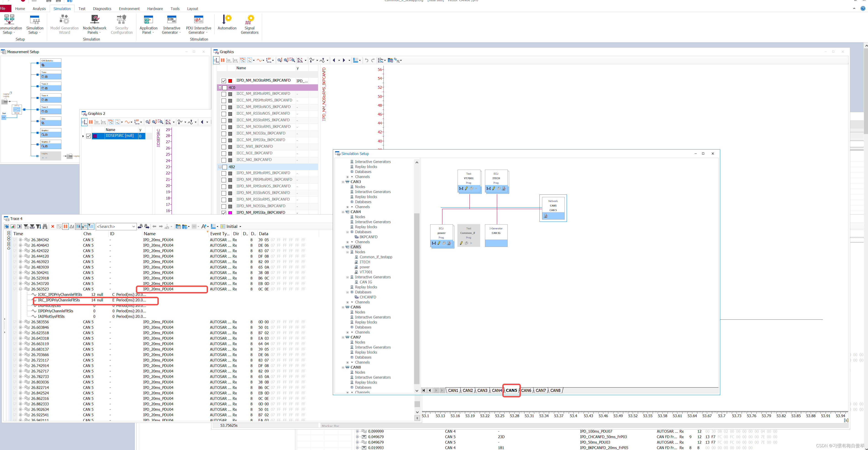868x450 pixels.
Task: Switch to the Diagnostics ribbon tab
Action: (102, 9)
